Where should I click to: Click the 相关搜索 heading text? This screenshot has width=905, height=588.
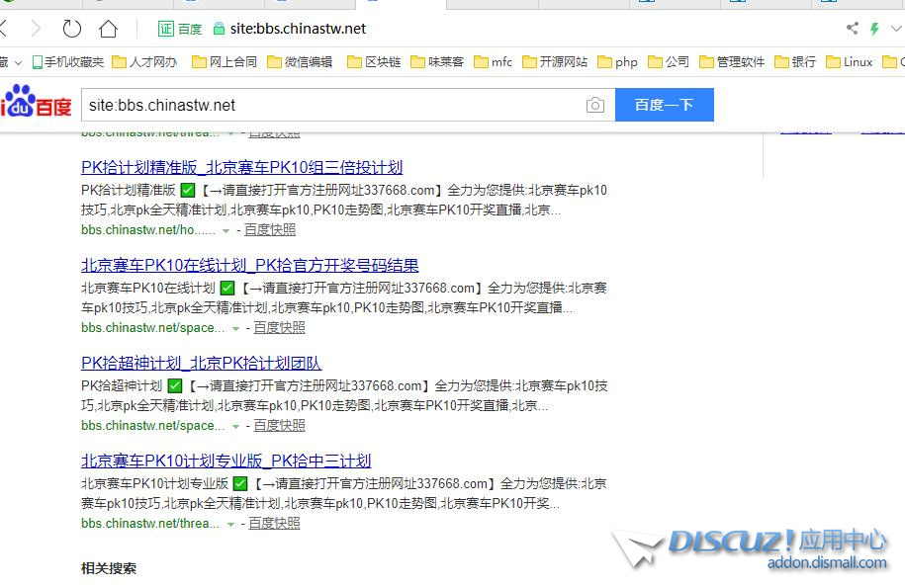point(109,568)
